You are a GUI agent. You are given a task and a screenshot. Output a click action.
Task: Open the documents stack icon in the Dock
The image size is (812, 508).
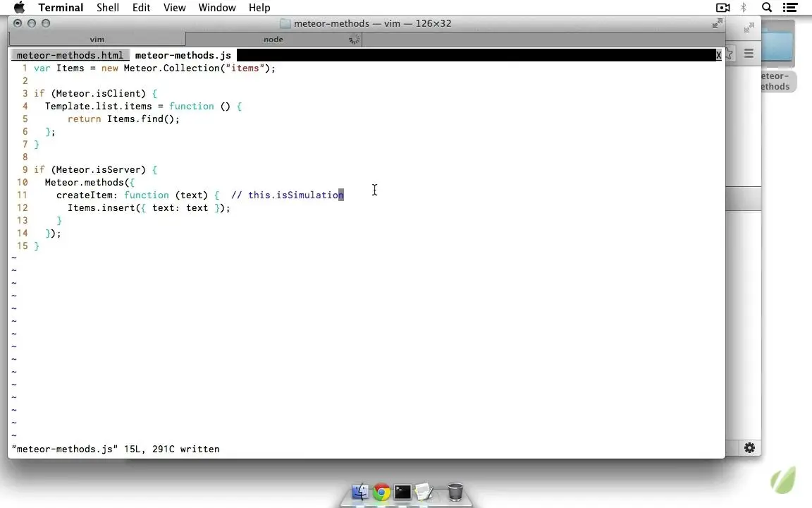424,491
